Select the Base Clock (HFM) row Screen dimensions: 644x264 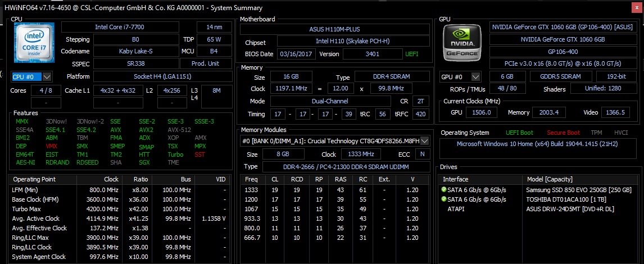pos(120,199)
